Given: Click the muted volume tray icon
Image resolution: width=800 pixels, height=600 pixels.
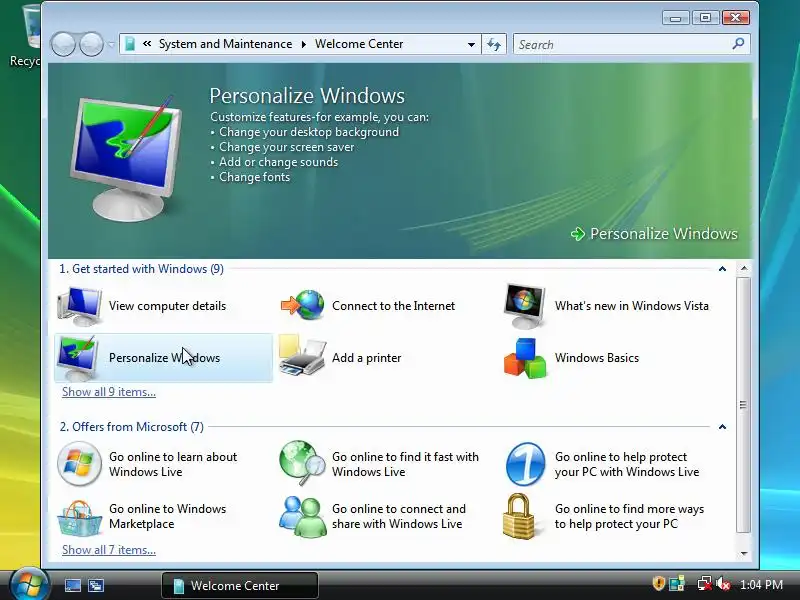Looking at the screenshot, I should coord(723,584).
